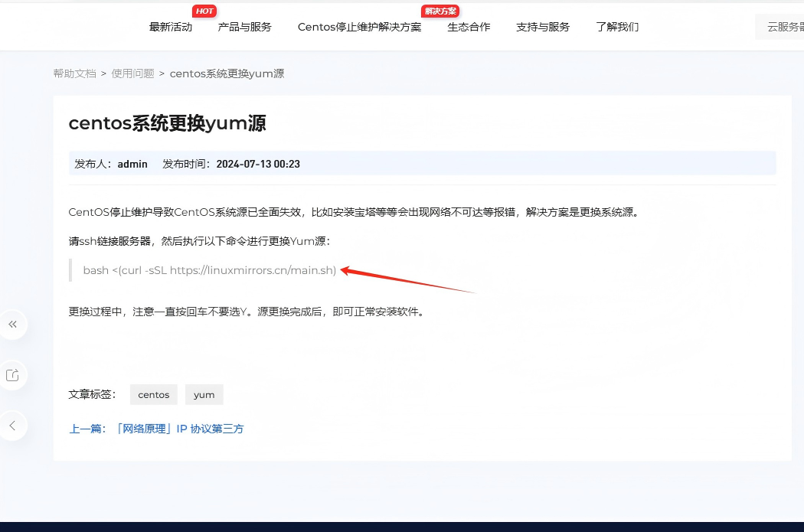
Task: Click the bash curl command code block
Action: pos(209,270)
